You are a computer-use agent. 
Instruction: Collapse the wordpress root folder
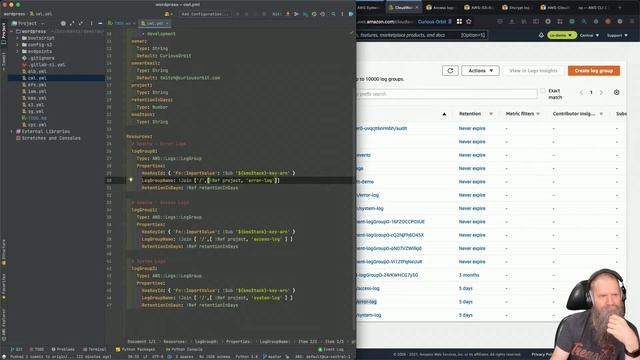11,31
